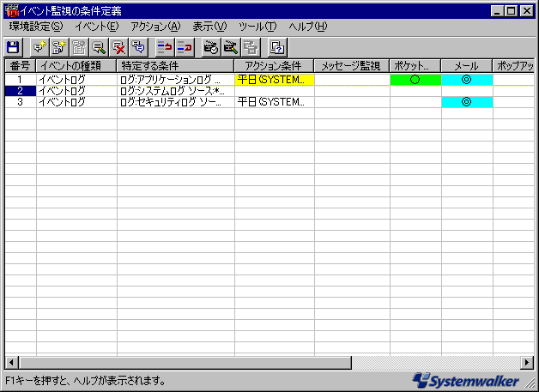Toggle the green ○ pocket bell cell in row 1

pyautogui.click(x=415, y=80)
